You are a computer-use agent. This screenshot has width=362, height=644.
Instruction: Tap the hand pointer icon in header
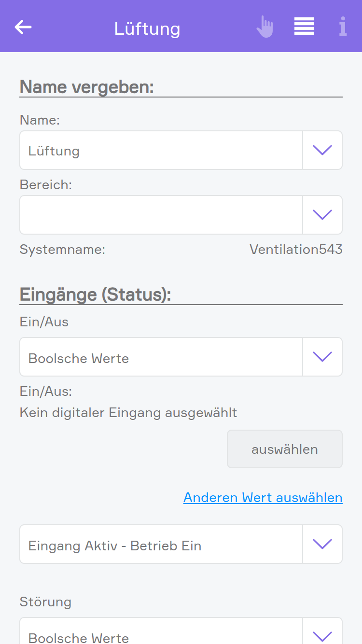click(265, 27)
